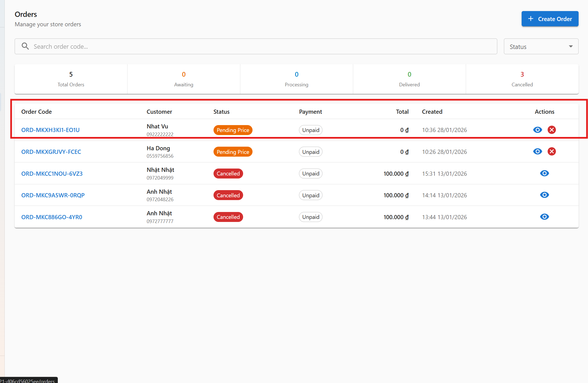
Task: Click the Delivered summary card
Action: [x=409, y=79]
